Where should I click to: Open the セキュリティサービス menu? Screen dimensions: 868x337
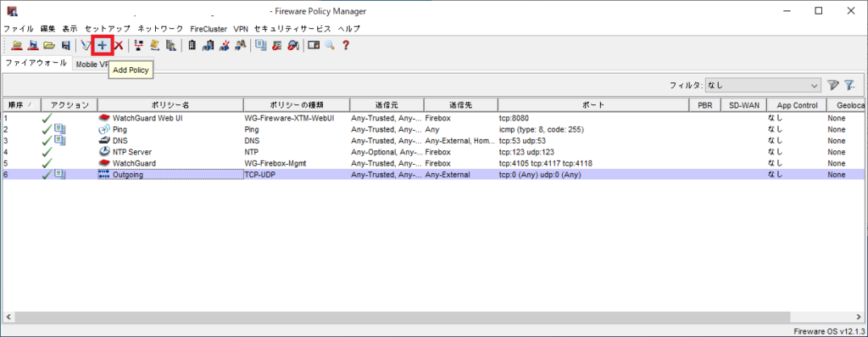point(292,28)
